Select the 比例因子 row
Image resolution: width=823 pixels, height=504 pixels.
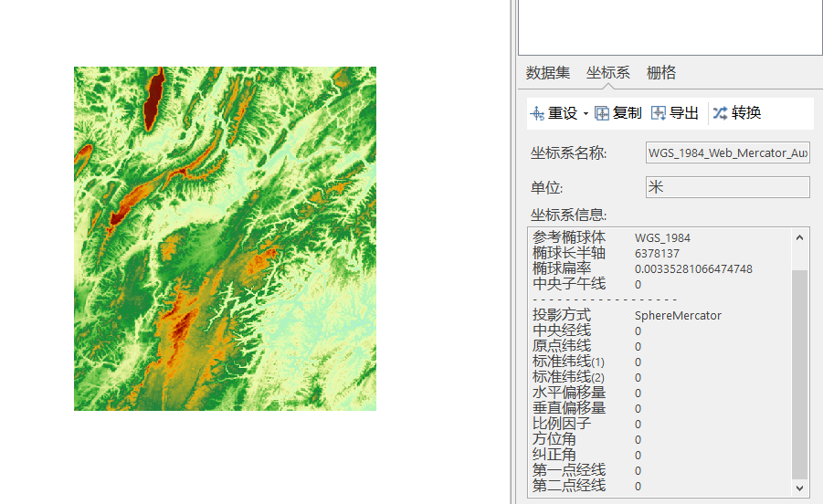[660, 425]
